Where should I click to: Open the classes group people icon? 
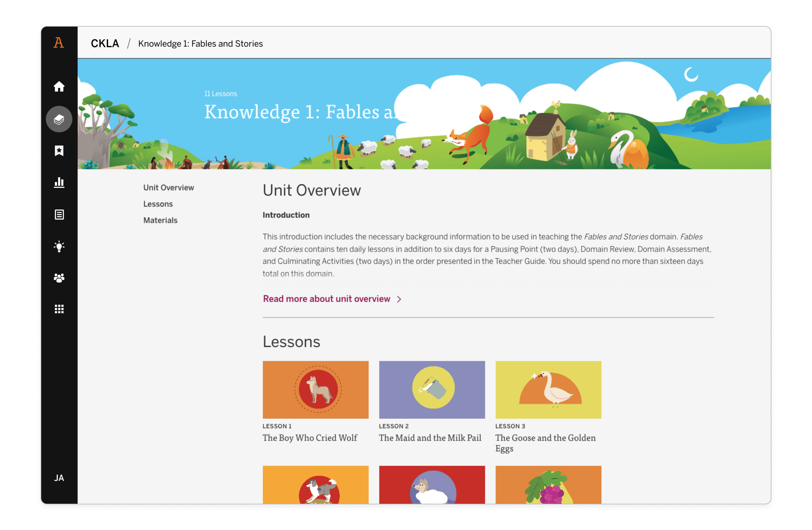coord(59,278)
